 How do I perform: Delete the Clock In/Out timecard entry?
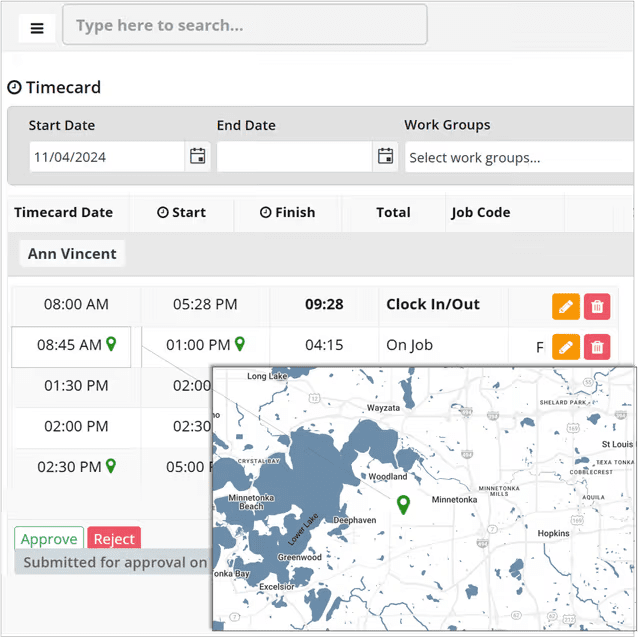(x=597, y=307)
